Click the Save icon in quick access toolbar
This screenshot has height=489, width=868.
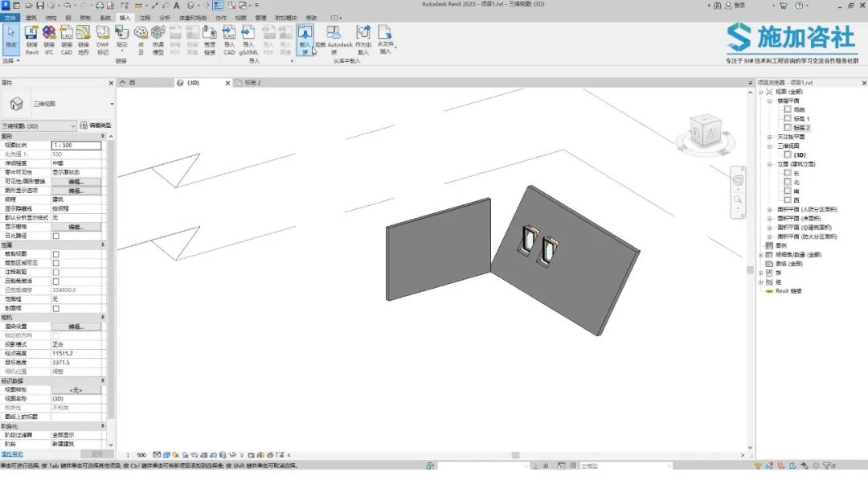point(40,6)
